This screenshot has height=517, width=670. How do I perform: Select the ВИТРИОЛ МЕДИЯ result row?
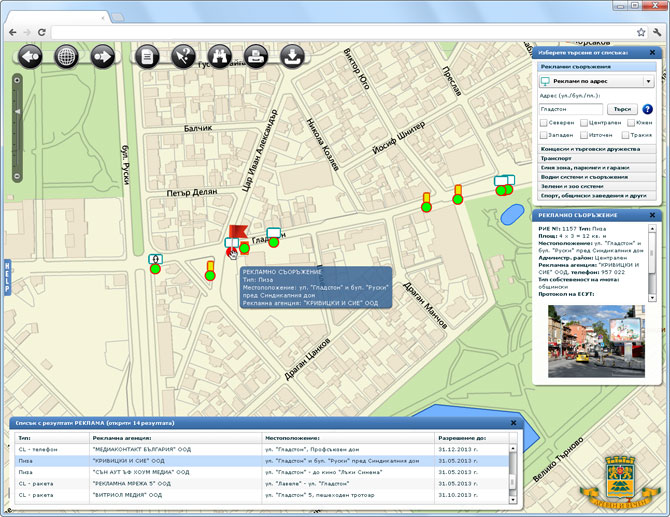point(262,495)
